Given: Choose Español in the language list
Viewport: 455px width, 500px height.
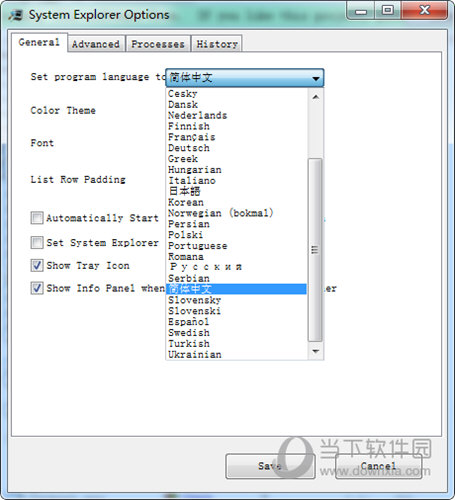Looking at the screenshot, I should tap(236, 322).
